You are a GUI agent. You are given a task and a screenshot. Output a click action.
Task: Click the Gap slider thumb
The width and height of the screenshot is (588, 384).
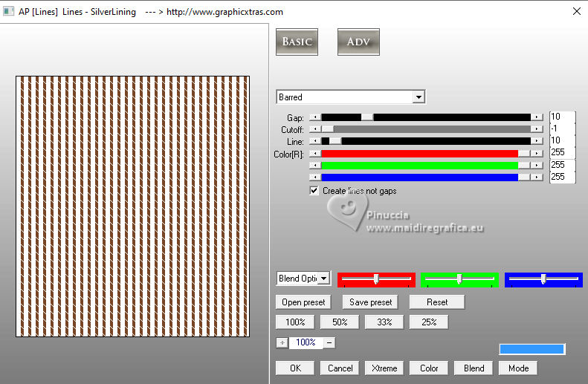pyautogui.click(x=367, y=117)
